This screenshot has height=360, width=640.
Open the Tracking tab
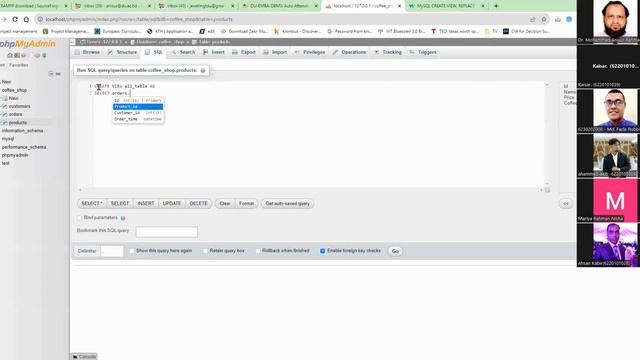(388, 52)
